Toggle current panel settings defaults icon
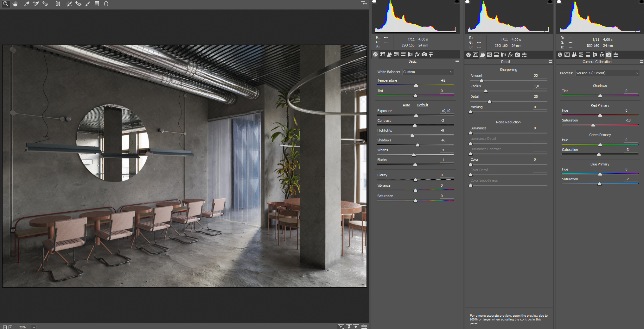Image resolution: width=644 pixels, height=329 pixels. coord(364,327)
